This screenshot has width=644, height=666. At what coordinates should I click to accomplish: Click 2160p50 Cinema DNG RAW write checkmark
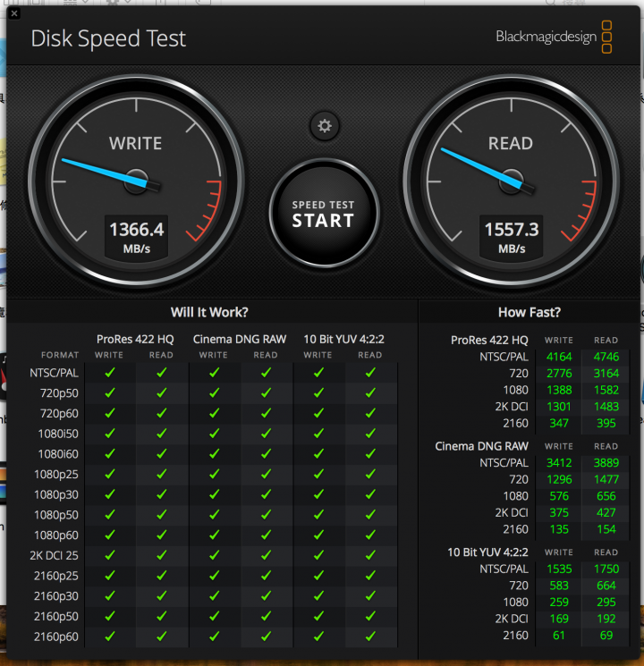tap(215, 616)
